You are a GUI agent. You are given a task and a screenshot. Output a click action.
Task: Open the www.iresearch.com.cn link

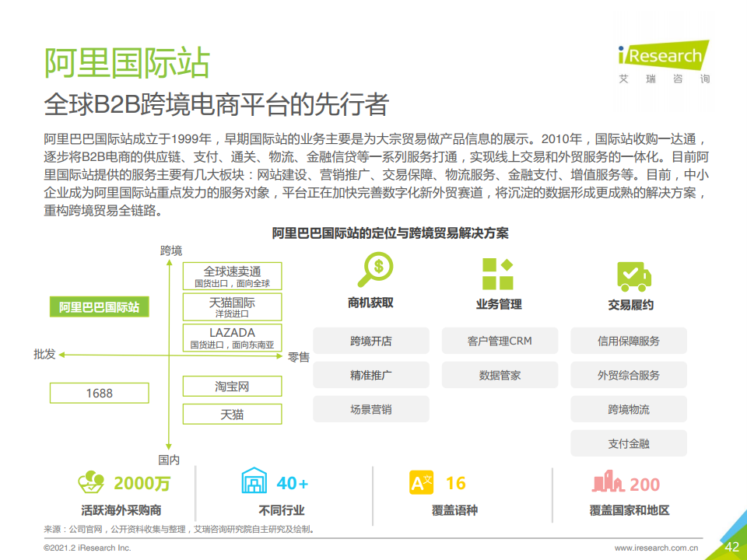(656, 548)
